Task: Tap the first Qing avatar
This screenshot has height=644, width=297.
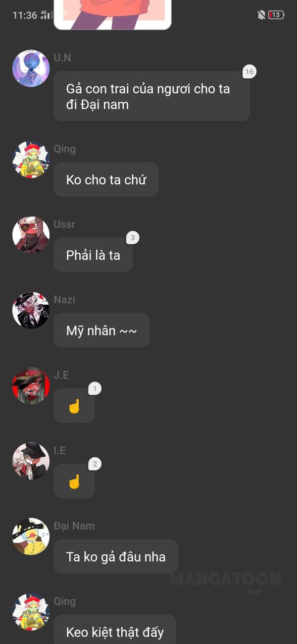Action: coord(31,160)
